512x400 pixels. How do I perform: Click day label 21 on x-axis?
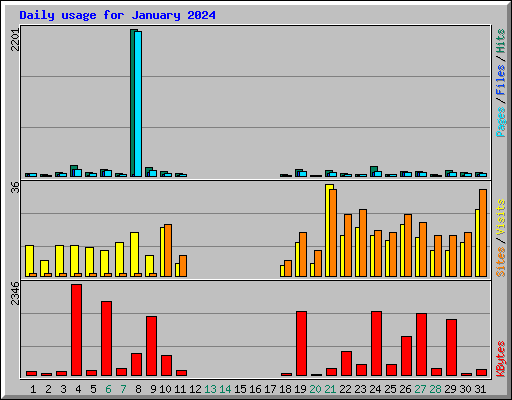[330, 389]
